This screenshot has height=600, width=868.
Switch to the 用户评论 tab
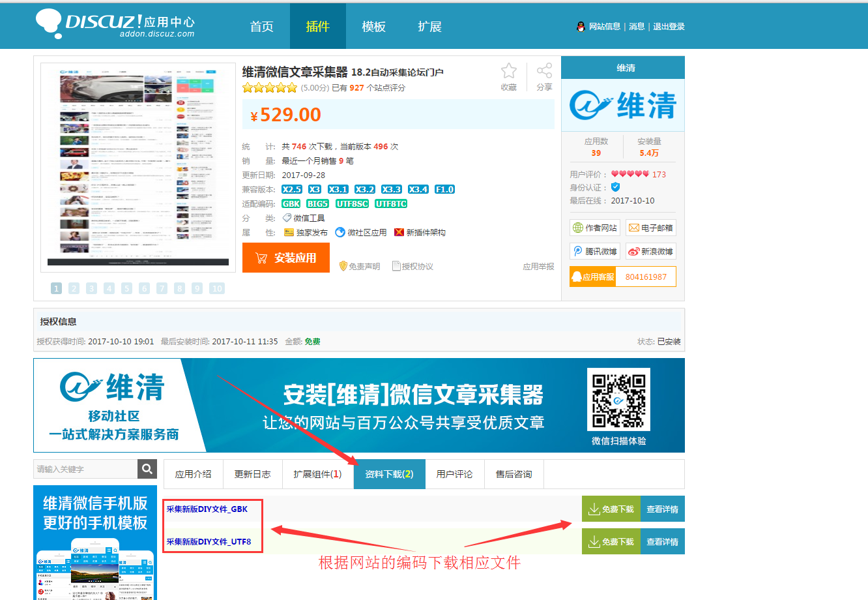click(455, 474)
